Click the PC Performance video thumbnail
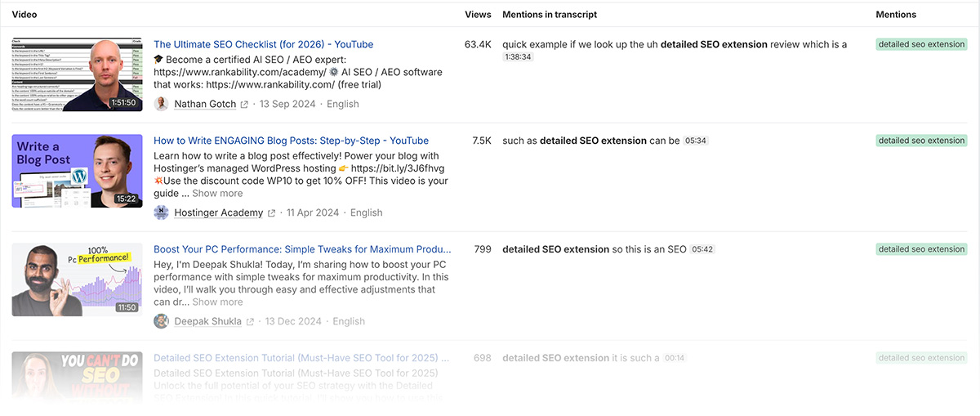The width and height of the screenshot is (980, 416). [x=77, y=280]
